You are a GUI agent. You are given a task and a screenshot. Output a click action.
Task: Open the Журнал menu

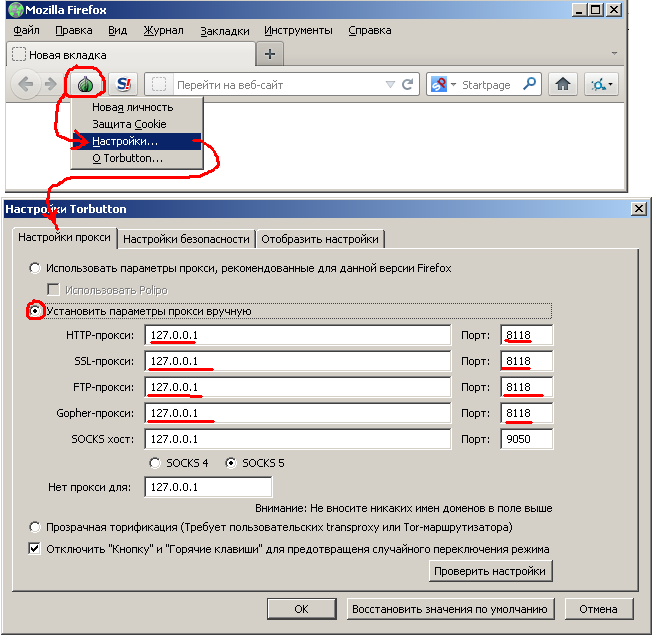(x=163, y=30)
